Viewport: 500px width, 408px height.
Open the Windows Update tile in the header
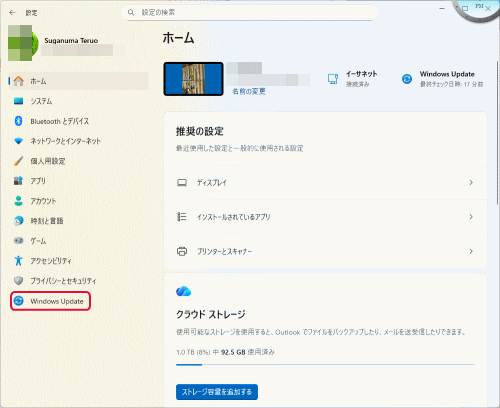442,79
